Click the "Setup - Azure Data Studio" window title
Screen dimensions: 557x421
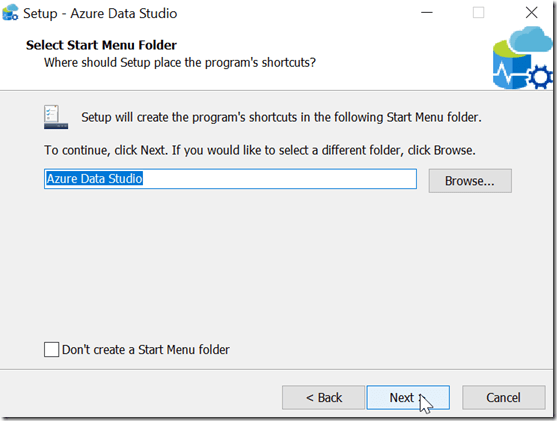(x=100, y=14)
